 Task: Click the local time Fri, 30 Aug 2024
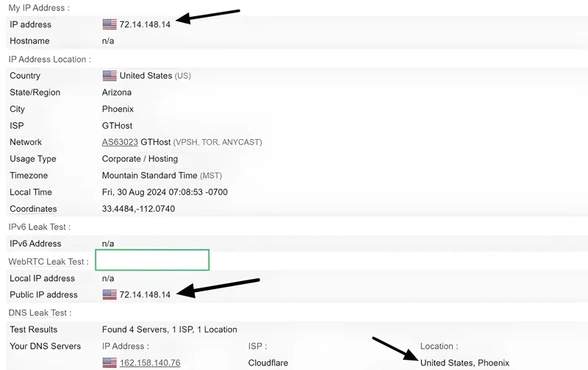(165, 192)
